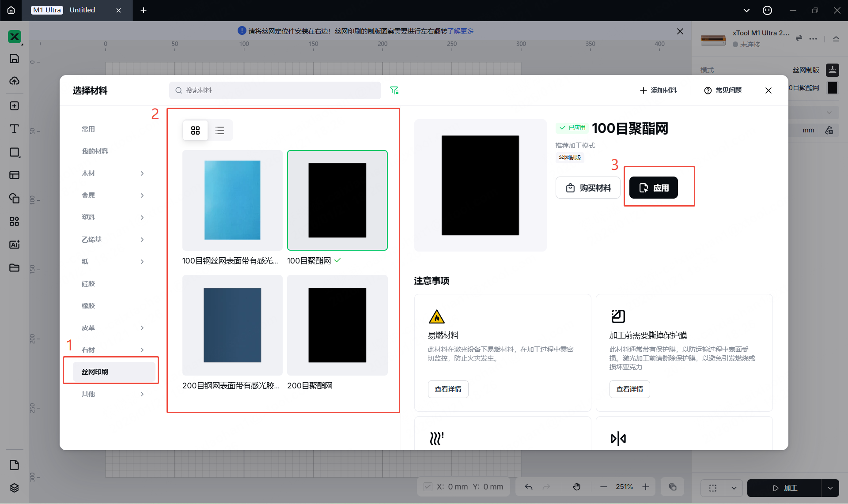The image size is (848, 504).
Task: Open the apps grid icon in sidebar
Action: (15, 221)
